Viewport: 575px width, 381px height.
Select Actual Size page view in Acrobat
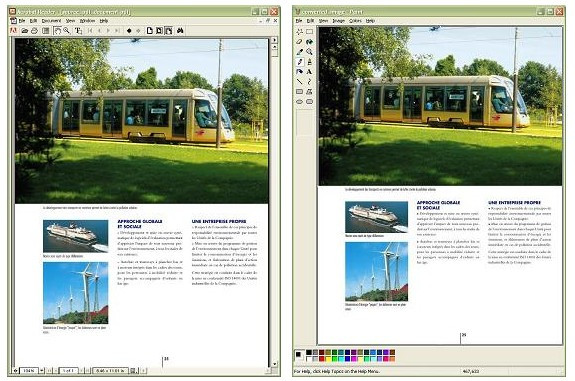point(150,31)
